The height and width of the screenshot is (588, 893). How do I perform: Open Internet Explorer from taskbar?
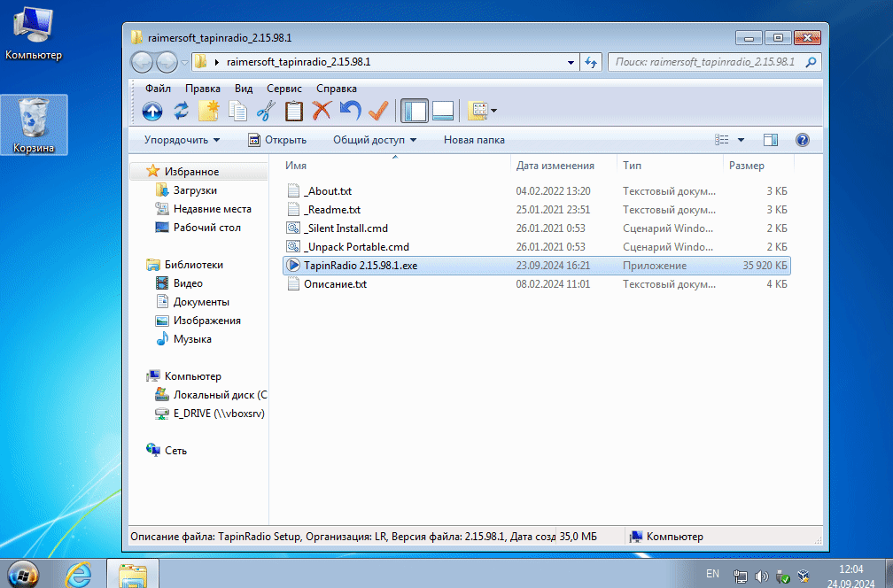tap(78, 574)
